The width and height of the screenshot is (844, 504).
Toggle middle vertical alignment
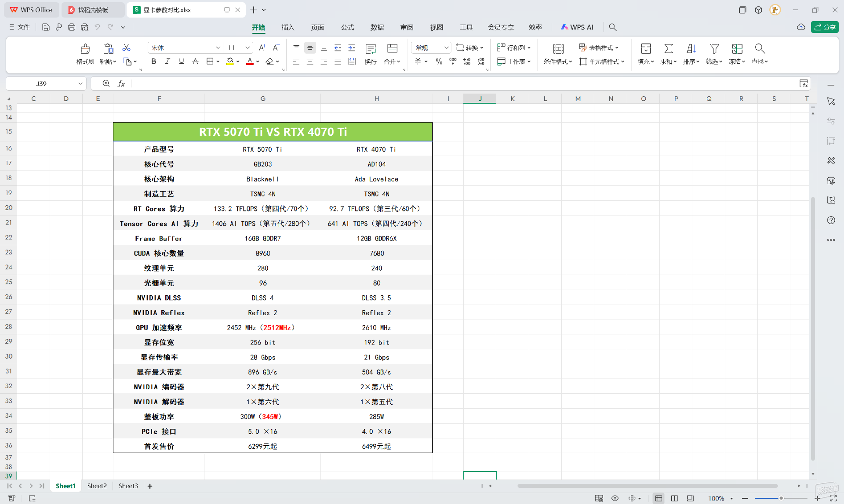pos(310,47)
